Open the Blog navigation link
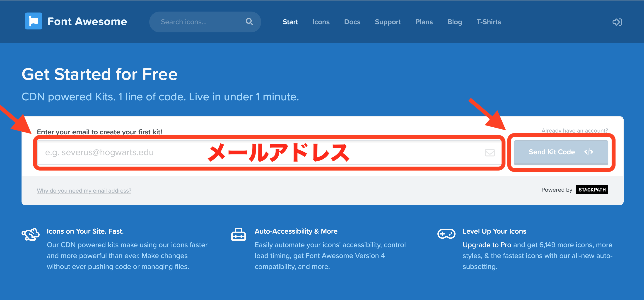The width and height of the screenshot is (644, 300). [x=454, y=22]
